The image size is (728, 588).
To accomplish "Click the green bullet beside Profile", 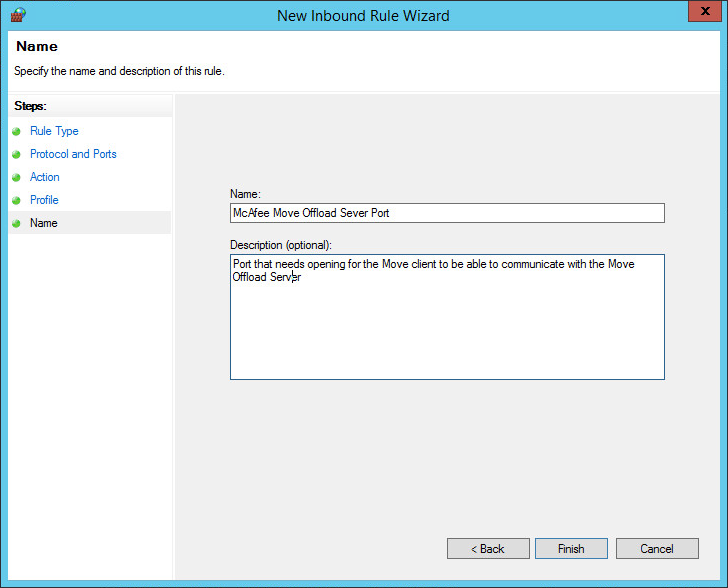I will [x=16, y=200].
